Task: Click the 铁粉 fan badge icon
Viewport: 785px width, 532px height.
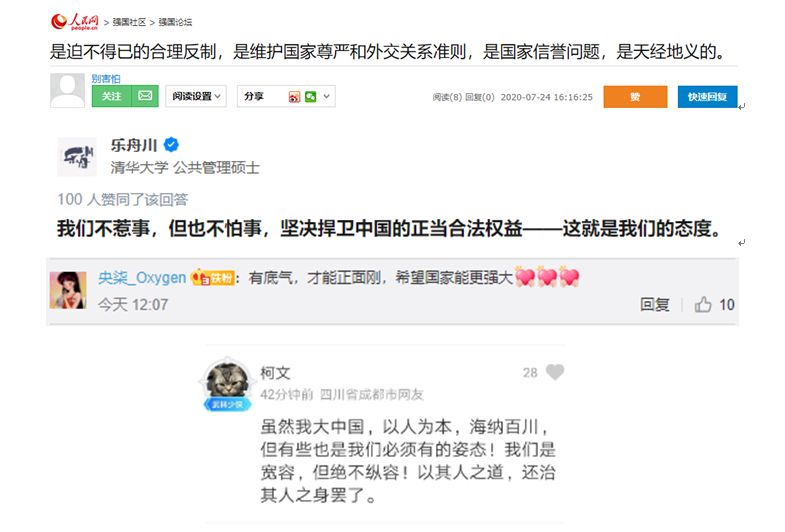Action: [x=213, y=277]
